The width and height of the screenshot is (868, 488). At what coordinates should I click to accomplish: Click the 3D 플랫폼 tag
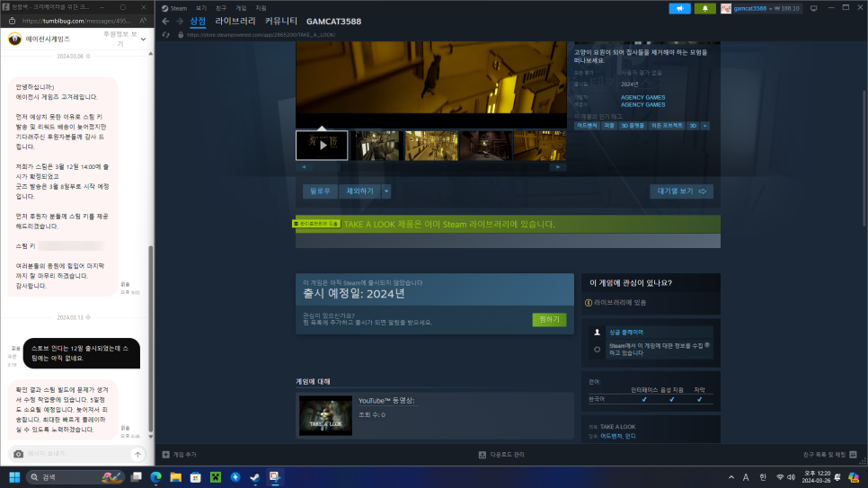(633, 126)
